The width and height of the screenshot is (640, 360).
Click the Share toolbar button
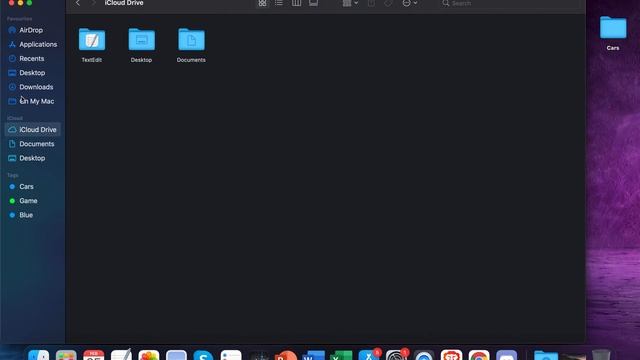coord(371,3)
